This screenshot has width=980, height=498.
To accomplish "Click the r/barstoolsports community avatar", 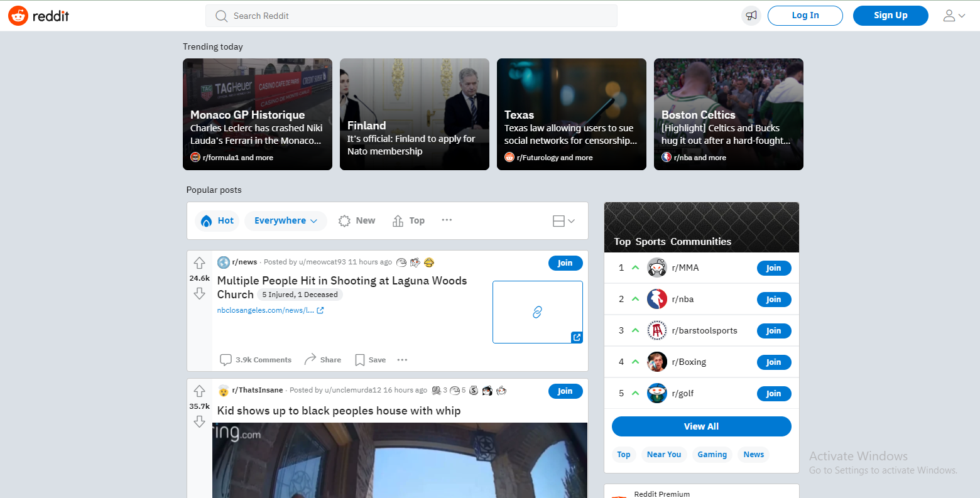I will 657,330.
